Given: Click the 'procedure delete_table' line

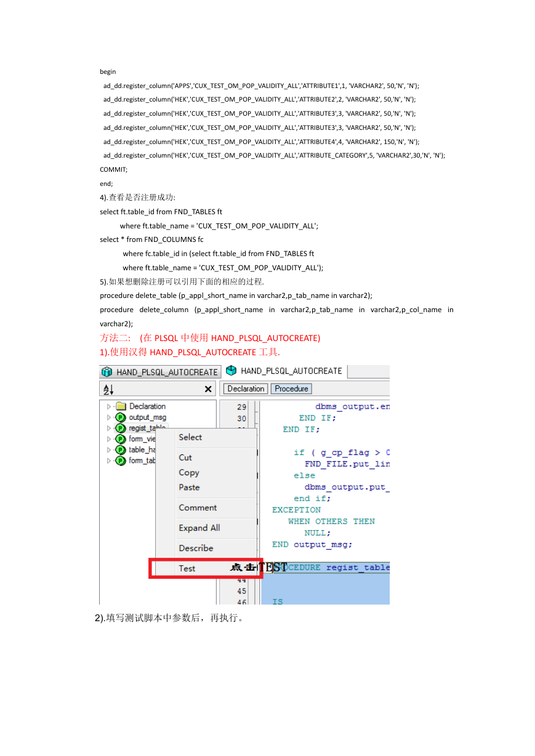Looking at the screenshot, I should [236, 296].
